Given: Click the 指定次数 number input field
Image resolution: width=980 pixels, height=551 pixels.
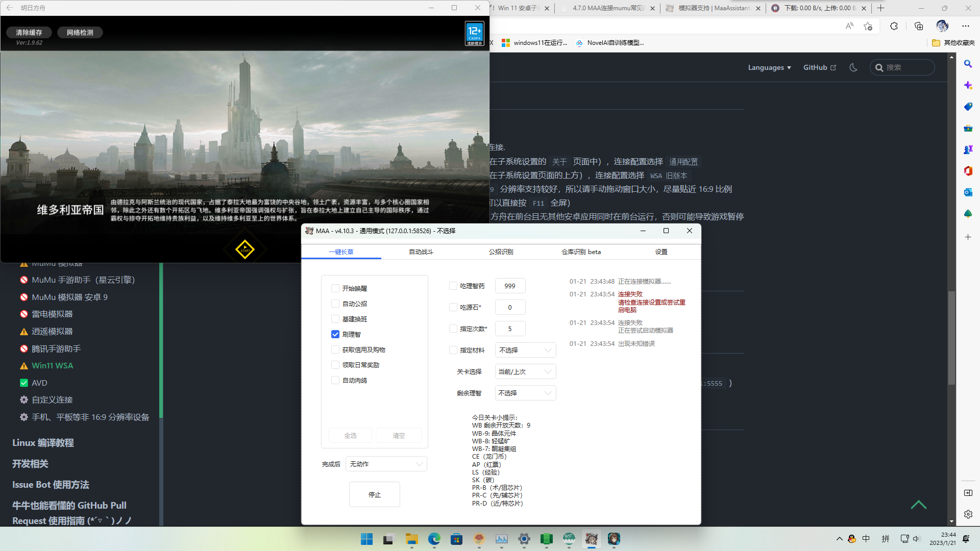Looking at the screenshot, I should (x=510, y=329).
